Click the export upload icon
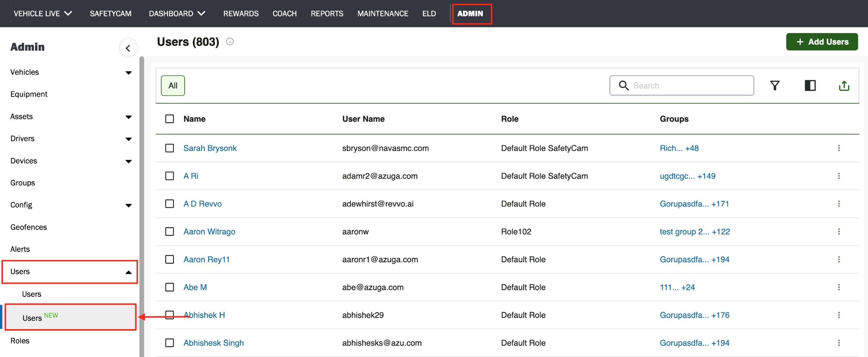The height and width of the screenshot is (357, 868). click(844, 85)
